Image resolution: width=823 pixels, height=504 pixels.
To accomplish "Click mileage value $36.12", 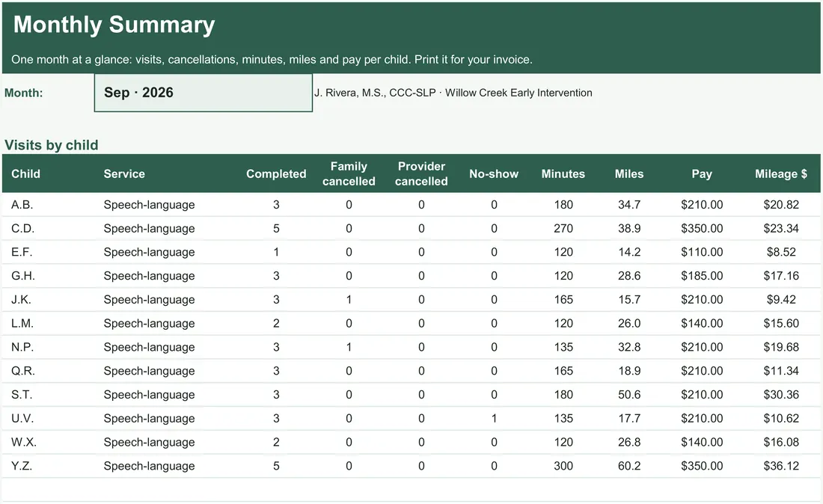I will point(781,466).
